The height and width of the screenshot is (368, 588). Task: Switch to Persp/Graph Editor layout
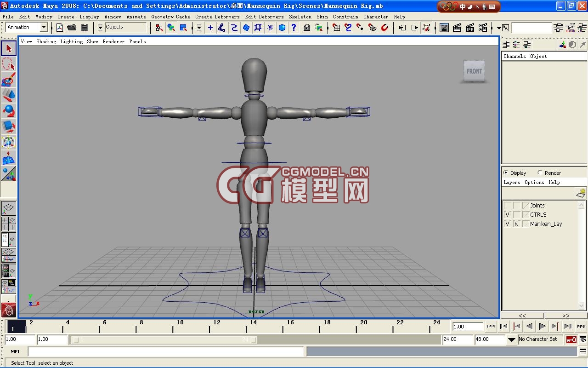point(9,255)
